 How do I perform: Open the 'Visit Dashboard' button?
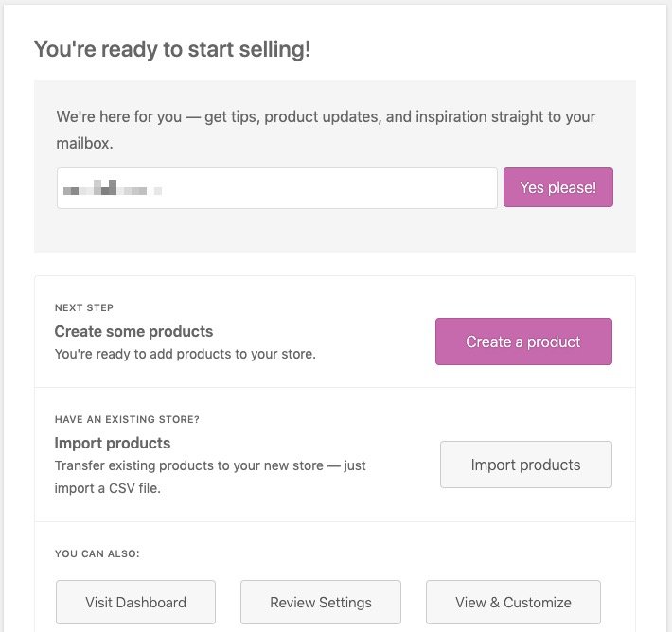coord(135,602)
